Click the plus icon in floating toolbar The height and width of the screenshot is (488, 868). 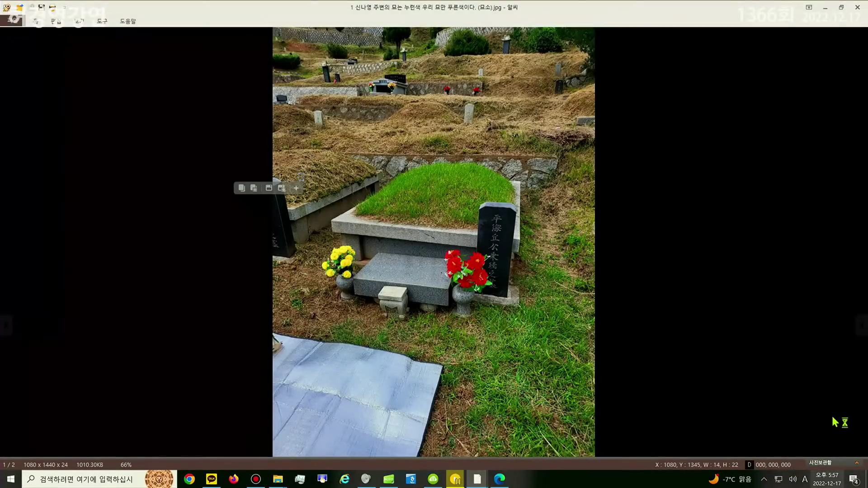pos(296,188)
